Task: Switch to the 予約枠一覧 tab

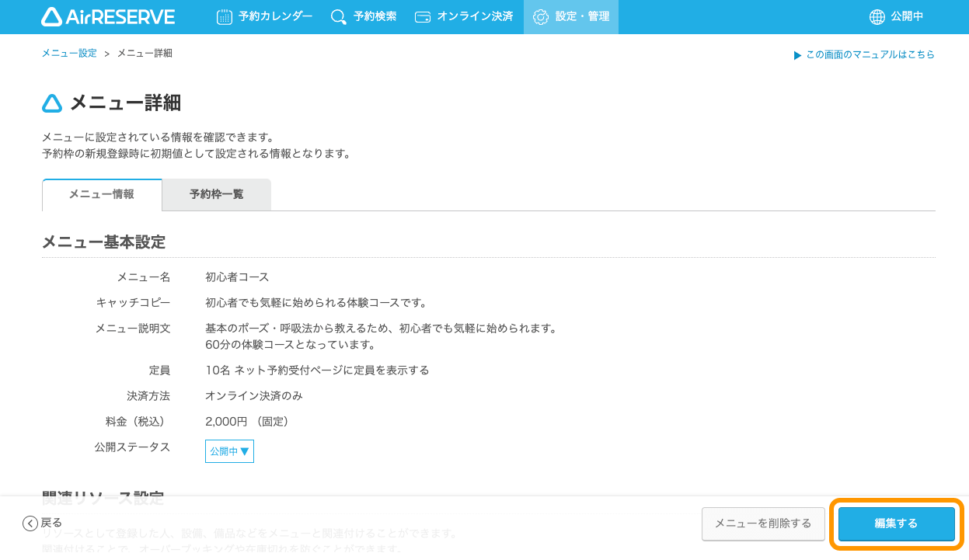Action: pos(216,194)
